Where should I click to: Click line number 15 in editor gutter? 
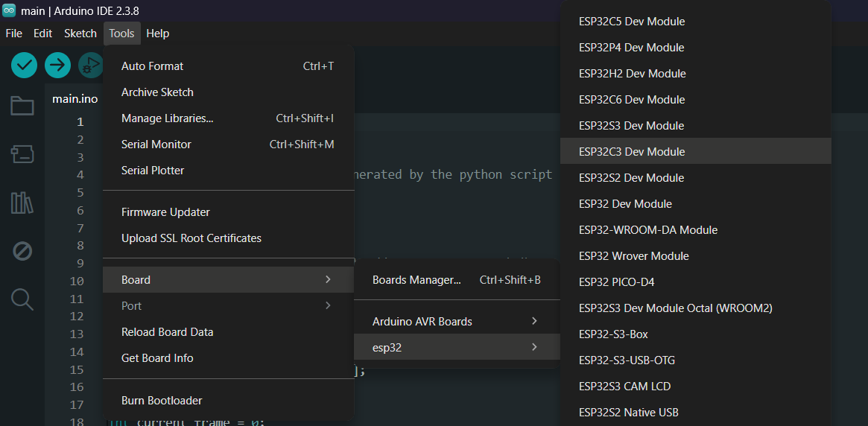(77, 369)
